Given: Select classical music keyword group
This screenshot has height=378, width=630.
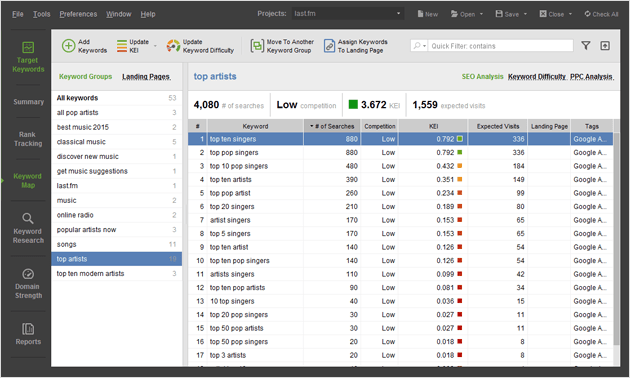Looking at the screenshot, I should tap(117, 142).
